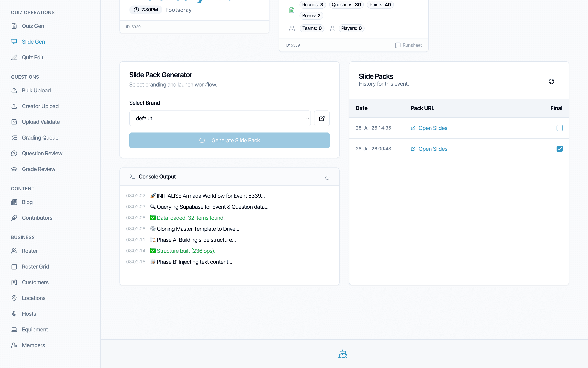Click the Customers contact icon

coord(14,282)
